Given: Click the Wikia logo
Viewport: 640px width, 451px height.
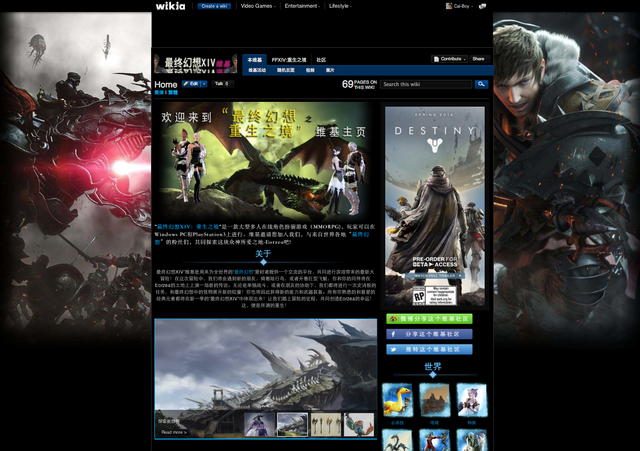Looking at the screenshot, I should [170, 6].
